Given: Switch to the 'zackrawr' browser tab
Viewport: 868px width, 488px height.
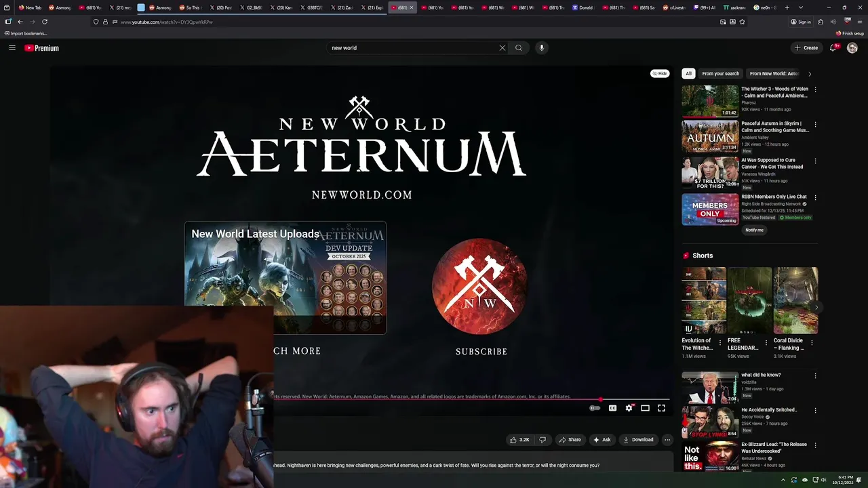Looking at the screenshot, I should coord(734,7).
